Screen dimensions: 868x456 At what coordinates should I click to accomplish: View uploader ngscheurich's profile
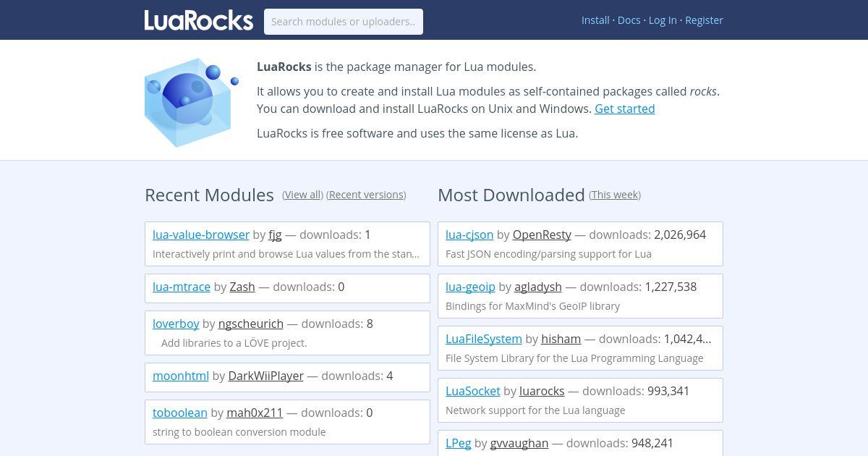click(x=251, y=324)
